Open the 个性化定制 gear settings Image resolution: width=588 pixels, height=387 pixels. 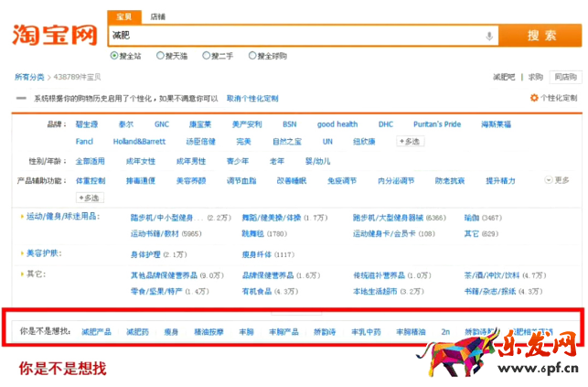(553, 98)
